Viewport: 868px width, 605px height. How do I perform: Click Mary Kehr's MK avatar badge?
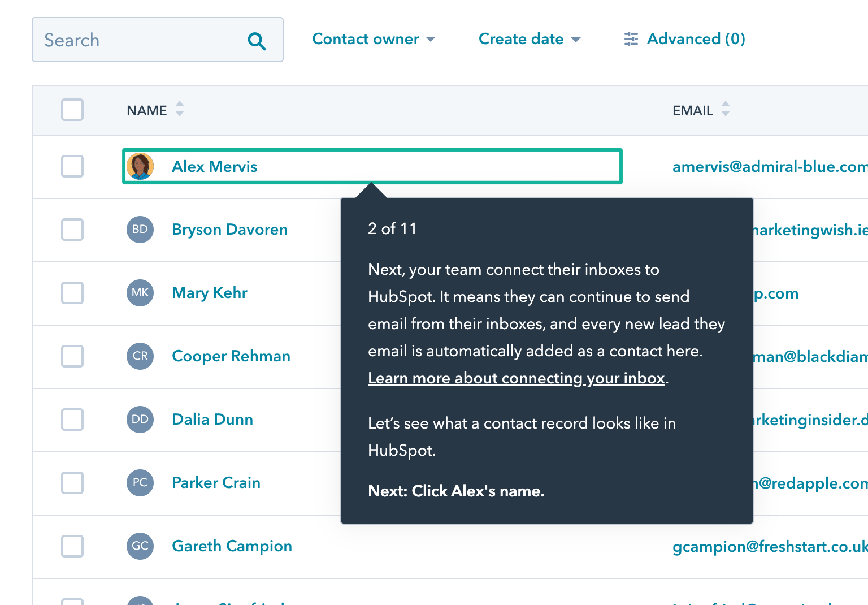[x=140, y=293]
